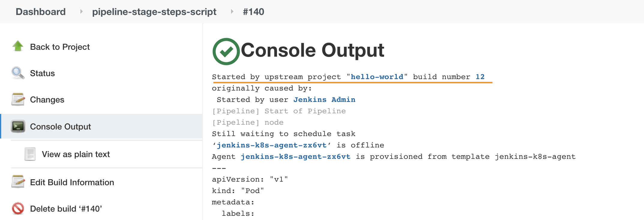Viewport: 644px width, 220px height.
Task: Click the terminal icon for Console Output
Action: coord(18,126)
